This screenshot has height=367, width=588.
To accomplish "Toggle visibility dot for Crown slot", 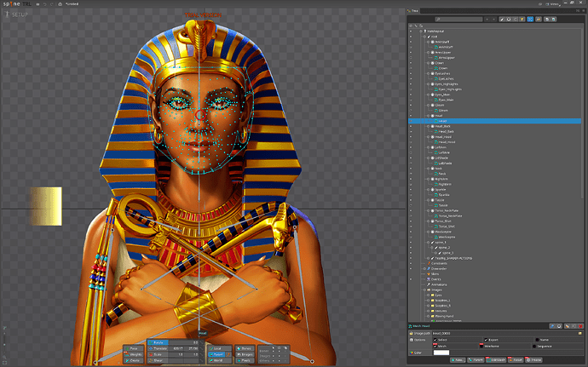I will pyautogui.click(x=411, y=63).
